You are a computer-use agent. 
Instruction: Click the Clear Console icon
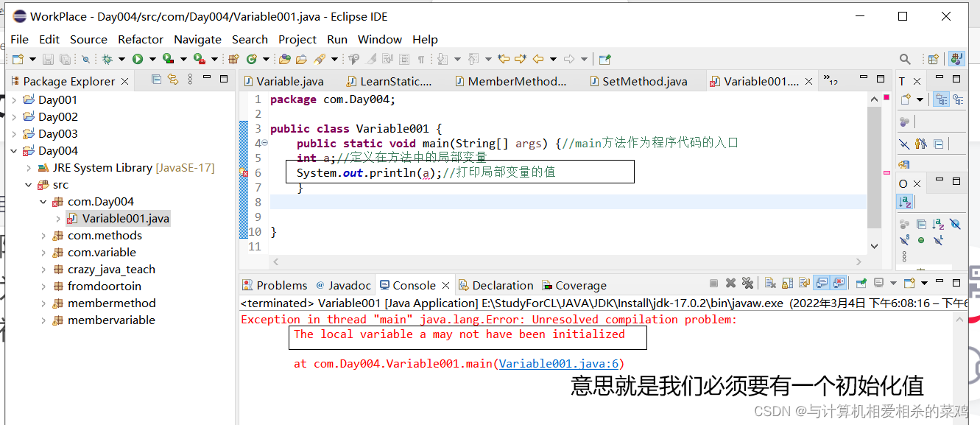point(770,283)
